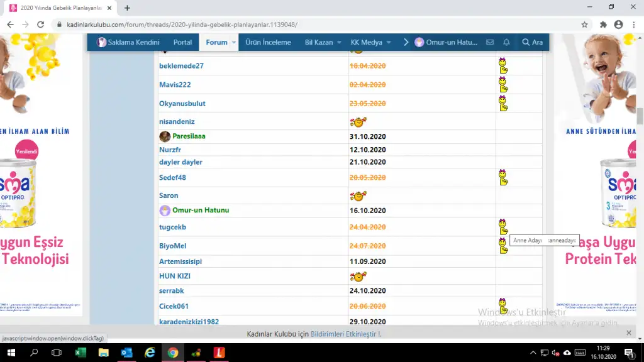Image resolution: width=644 pixels, height=362 pixels.
Task: Open the Chrome extensions puzzle icon
Action: click(x=603, y=25)
